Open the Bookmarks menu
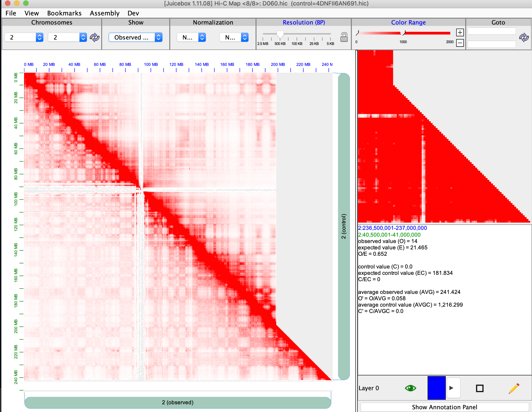The height and width of the screenshot is (412, 532). [64, 13]
